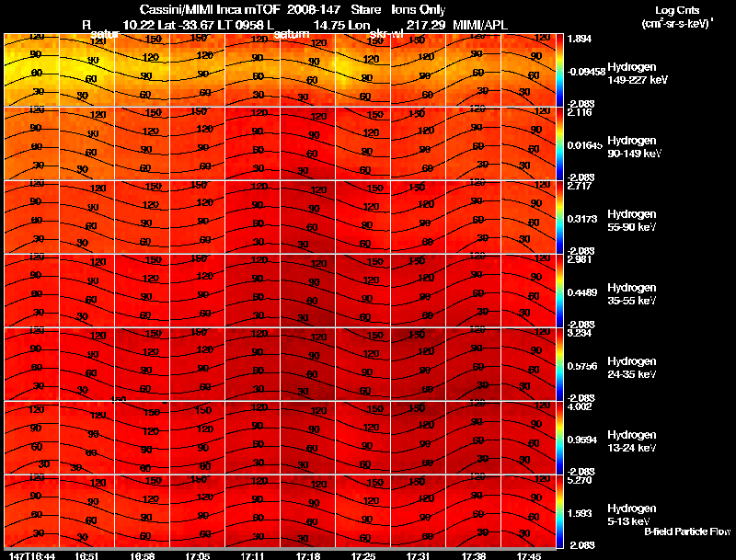
Task: Click the 'Hydrogen 5-13 keV' channel label
Action: tap(632, 515)
